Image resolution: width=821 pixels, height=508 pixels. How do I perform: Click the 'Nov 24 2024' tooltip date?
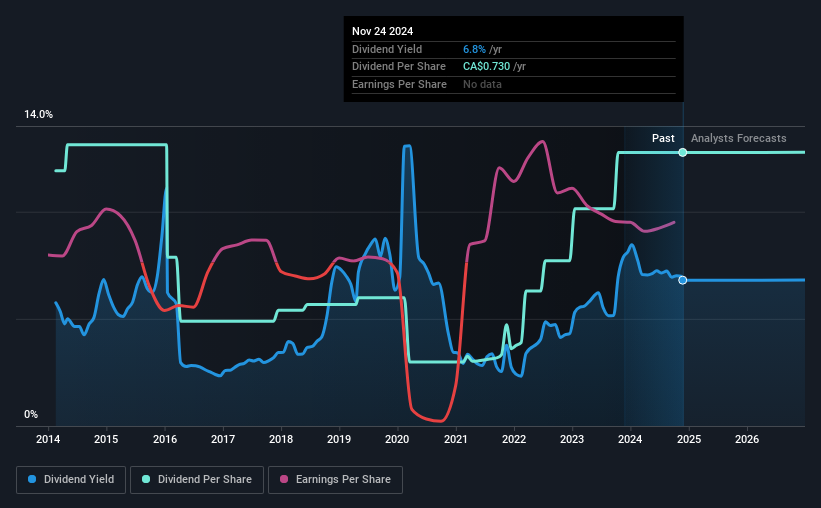point(382,31)
